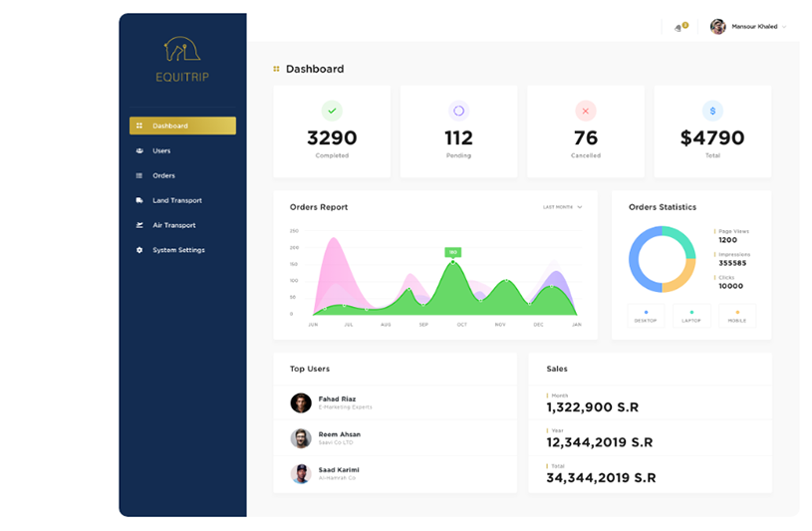Open the Last Month dropdown
This screenshot has height=531, width=812.
563,207
